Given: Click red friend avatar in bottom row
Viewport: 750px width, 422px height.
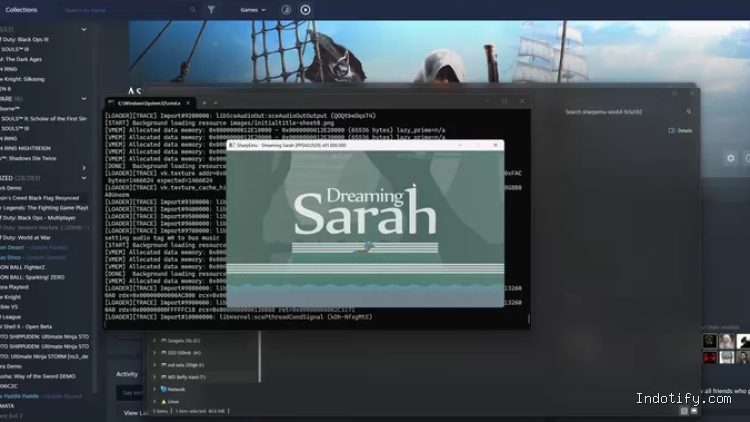Looking at the screenshot, I should click(x=710, y=357).
